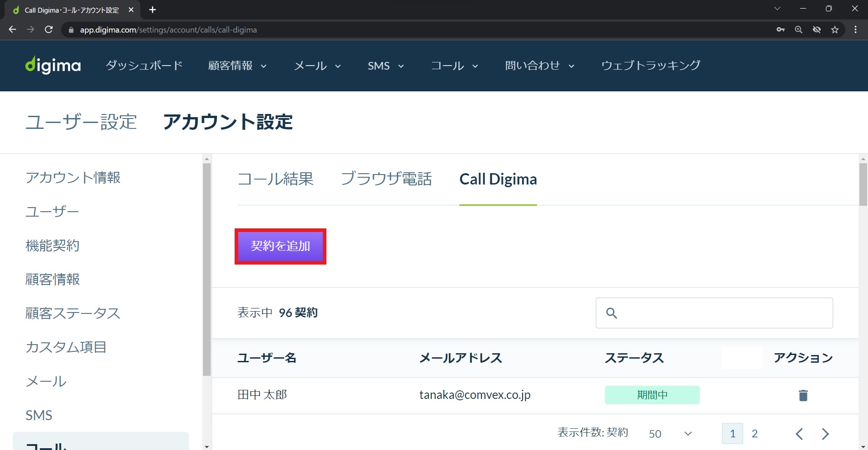Click the crossed-out eye icon in the address bar

pyautogui.click(x=817, y=29)
